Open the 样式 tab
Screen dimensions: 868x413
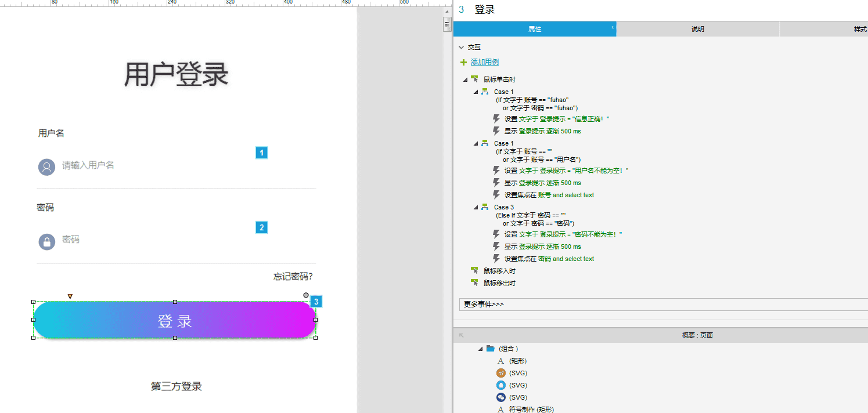tap(860, 29)
